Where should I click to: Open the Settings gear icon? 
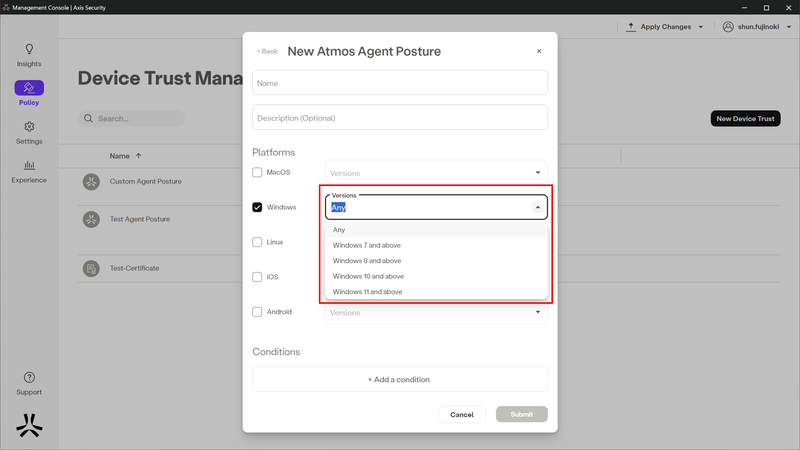pyautogui.click(x=29, y=127)
